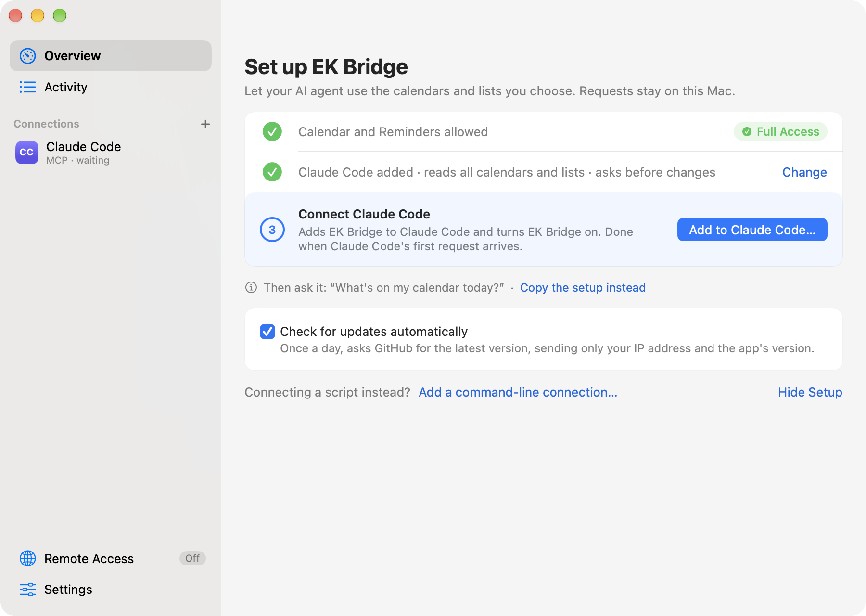Click the 'Set up EK Bridge' heading
Screen dimensions: 866x616
pyautogui.click(x=326, y=67)
